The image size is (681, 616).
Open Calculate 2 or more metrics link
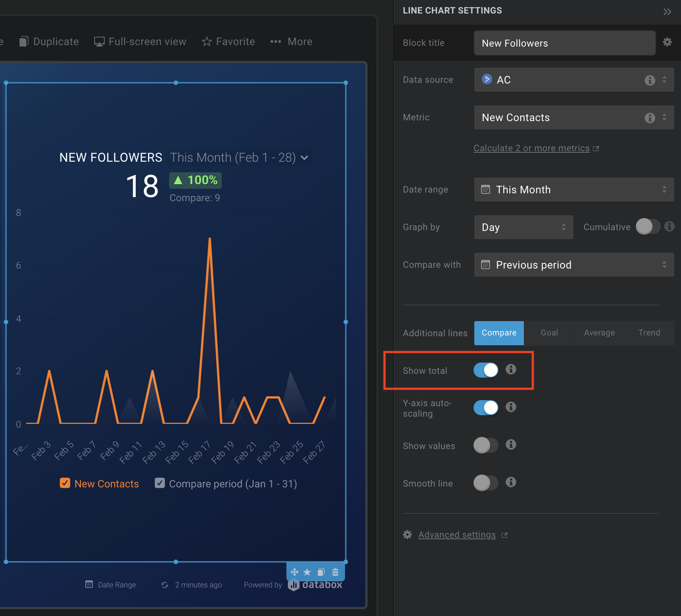point(531,148)
